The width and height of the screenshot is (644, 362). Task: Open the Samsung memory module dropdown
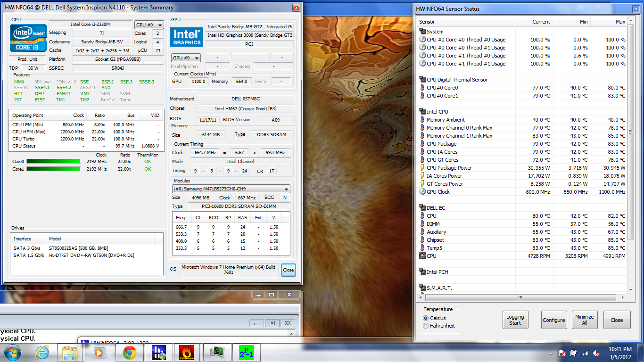[x=231, y=189]
